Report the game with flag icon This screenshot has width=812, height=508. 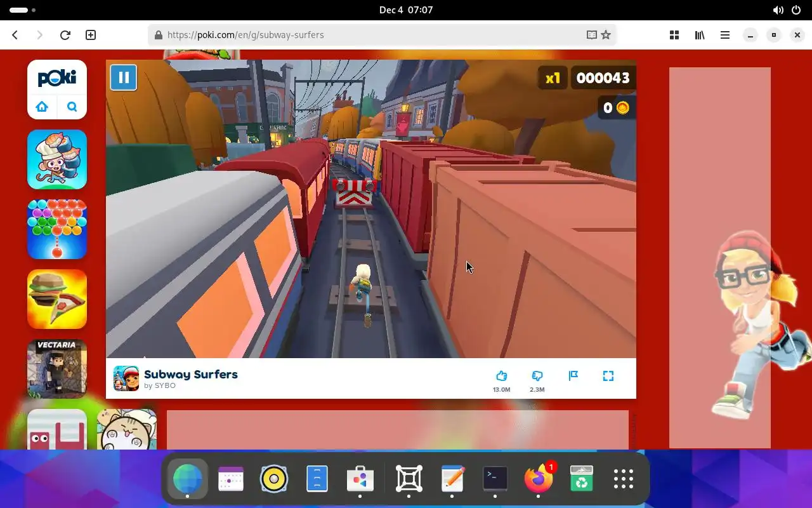pyautogui.click(x=573, y=376)
